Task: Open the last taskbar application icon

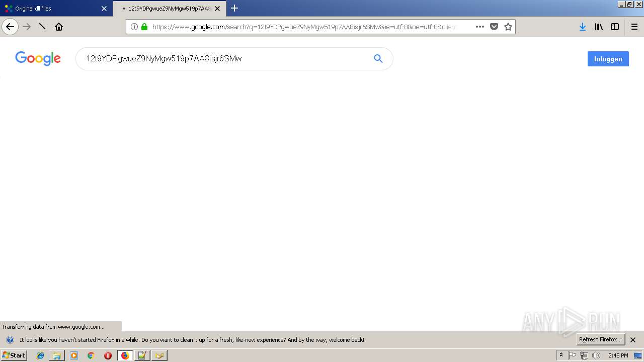Action: tap(159, 355)
